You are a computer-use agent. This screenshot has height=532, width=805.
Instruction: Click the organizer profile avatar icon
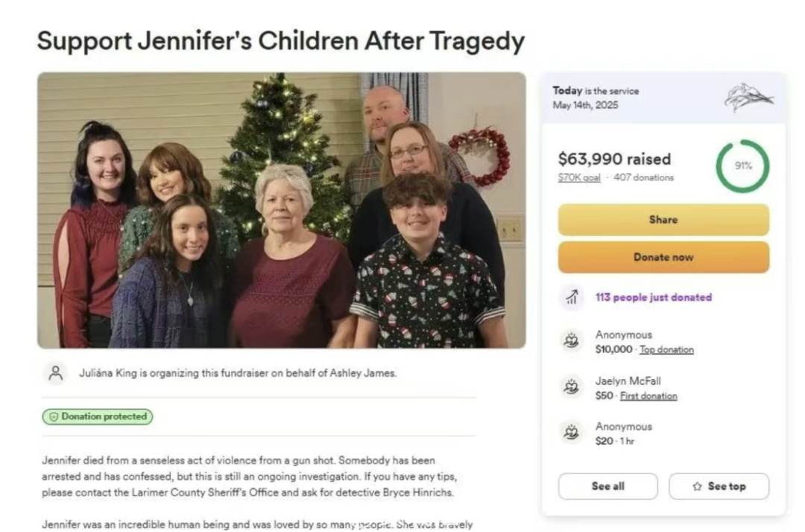(55, 373)
